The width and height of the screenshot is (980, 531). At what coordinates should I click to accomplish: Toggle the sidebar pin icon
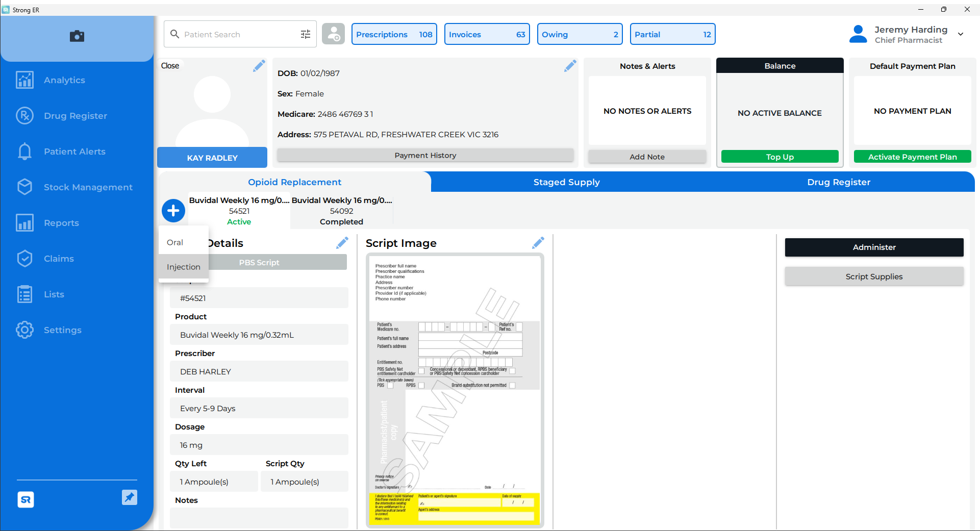[x=130, y=497]
